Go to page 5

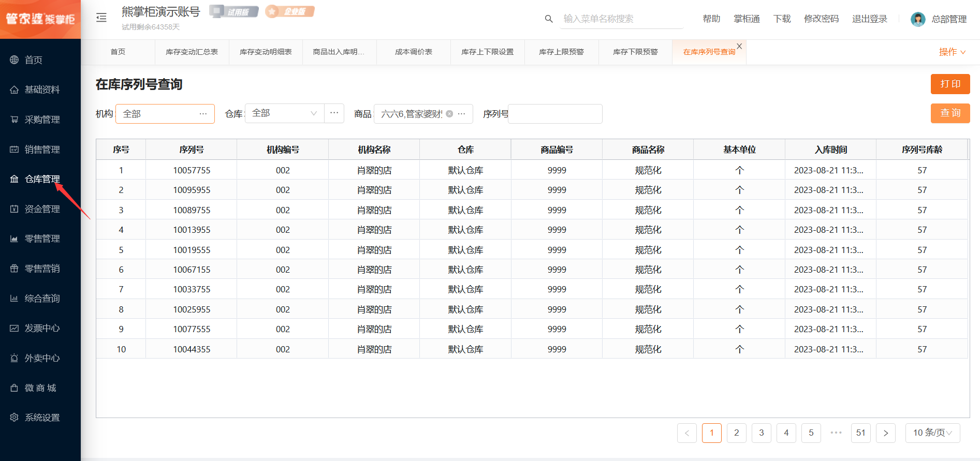(x=811, y=433)
